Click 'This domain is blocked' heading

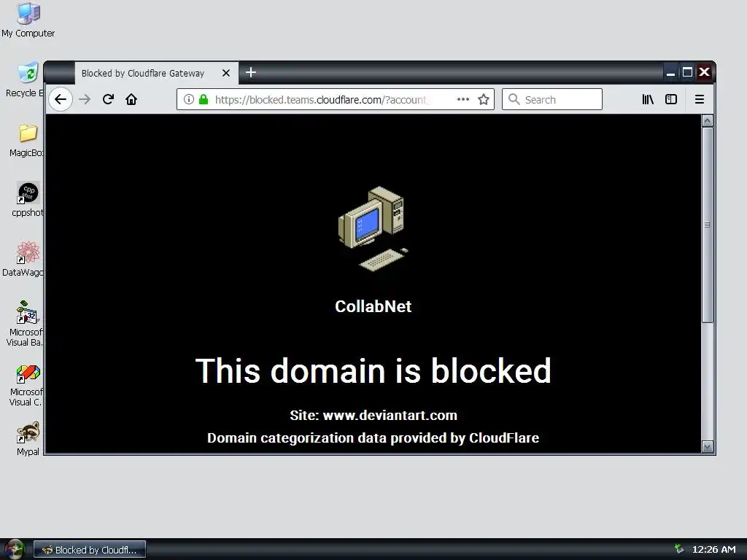pyautogui.click(x=373, y=371)
